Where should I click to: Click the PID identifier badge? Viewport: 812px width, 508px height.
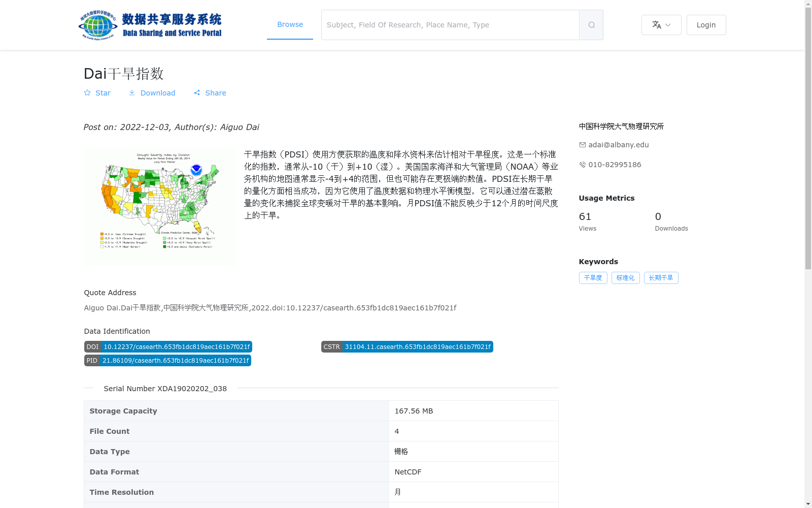167,361
